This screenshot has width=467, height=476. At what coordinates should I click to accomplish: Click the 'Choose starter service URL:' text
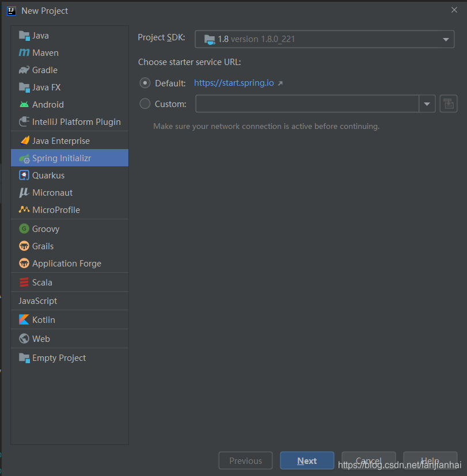[189, 62]
